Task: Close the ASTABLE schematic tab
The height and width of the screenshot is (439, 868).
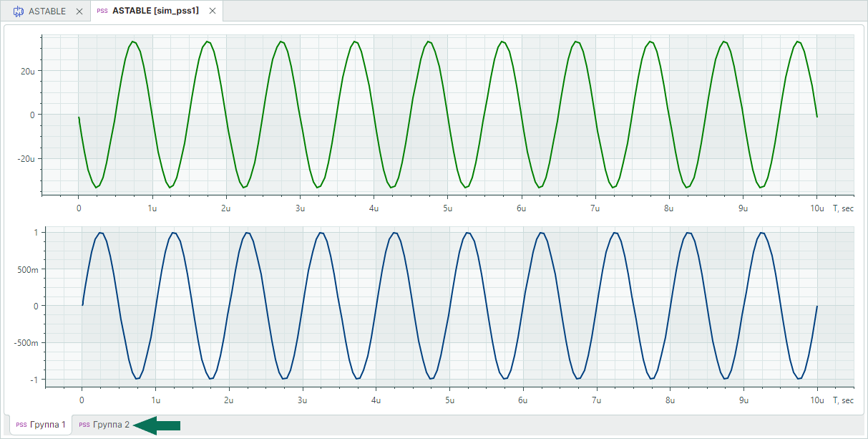Action: 79,11
